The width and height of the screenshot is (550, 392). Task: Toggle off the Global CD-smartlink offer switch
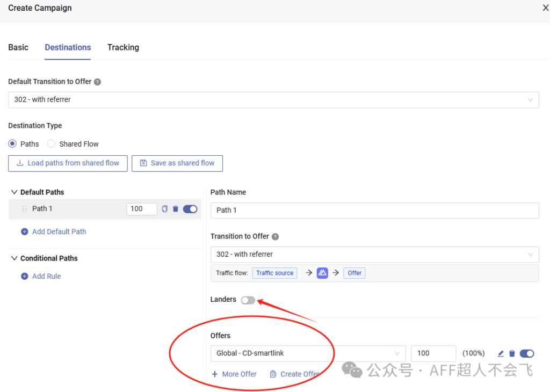pos(527,353)
